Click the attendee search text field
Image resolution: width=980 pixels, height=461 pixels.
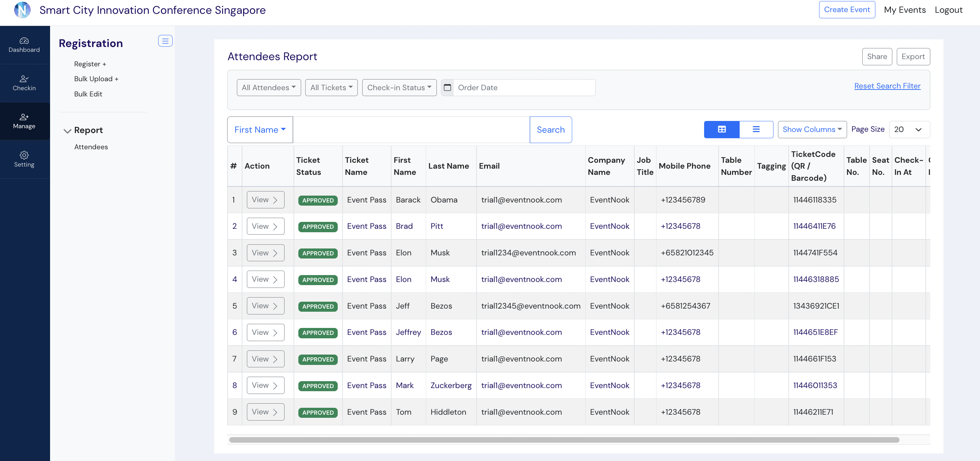[x=411, y=130]
